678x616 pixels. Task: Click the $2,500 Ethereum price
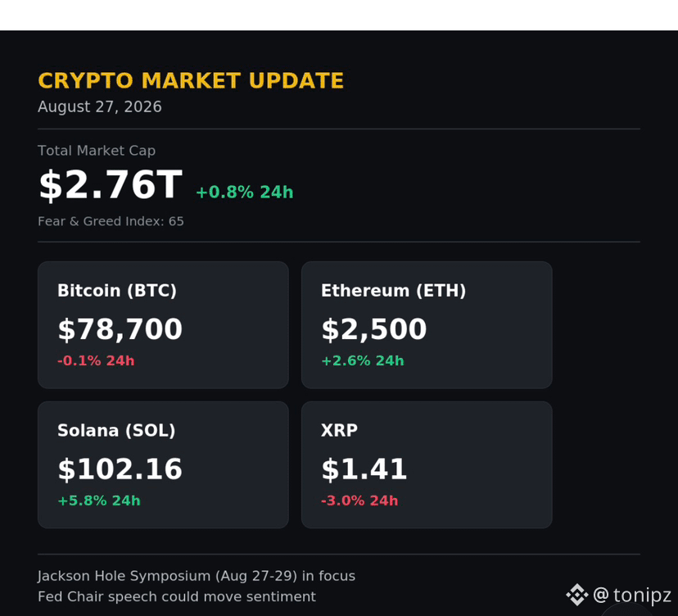[374, 329]
